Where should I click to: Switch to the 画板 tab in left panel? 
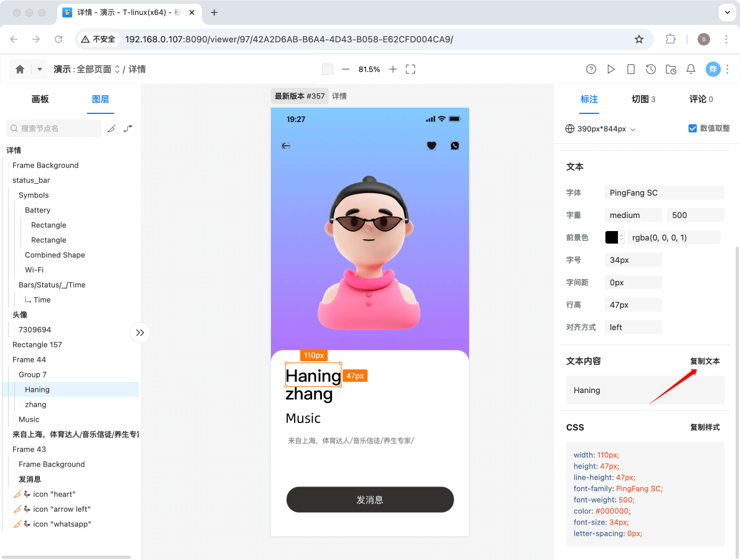(x=40, y=99)
